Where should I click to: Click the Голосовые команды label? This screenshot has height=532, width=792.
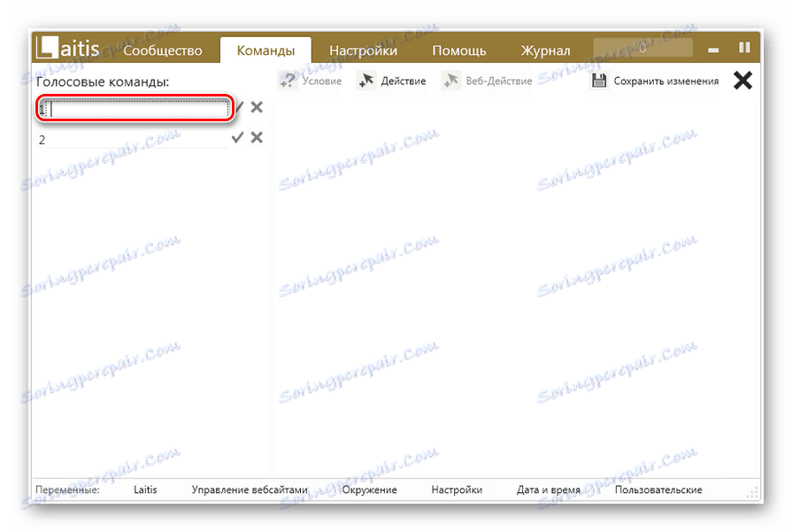click(102, 81)
